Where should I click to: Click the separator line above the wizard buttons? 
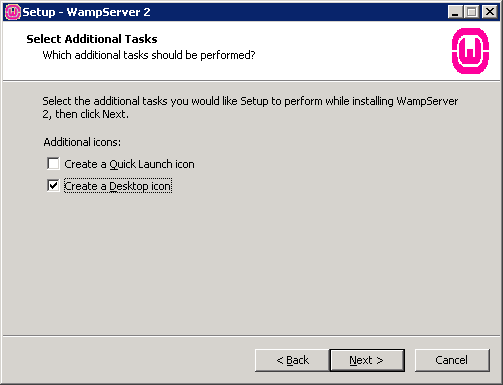pos(251,335)
